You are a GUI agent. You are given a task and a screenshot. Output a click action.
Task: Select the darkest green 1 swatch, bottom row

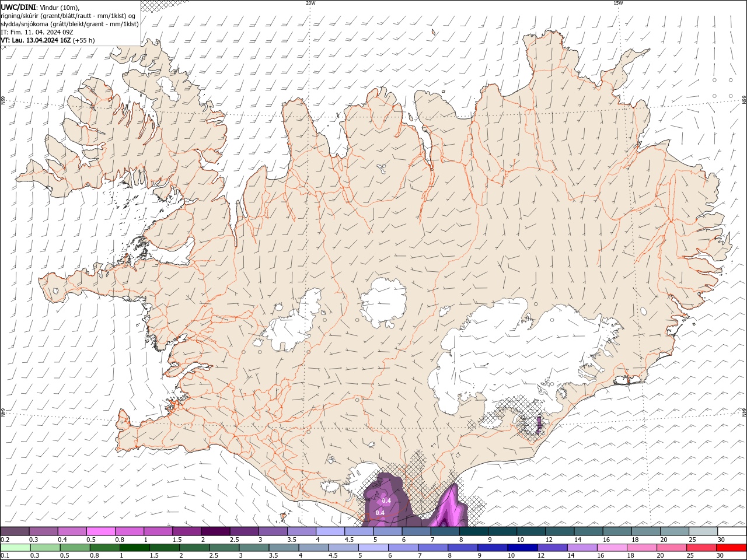(x=134, y=548)
